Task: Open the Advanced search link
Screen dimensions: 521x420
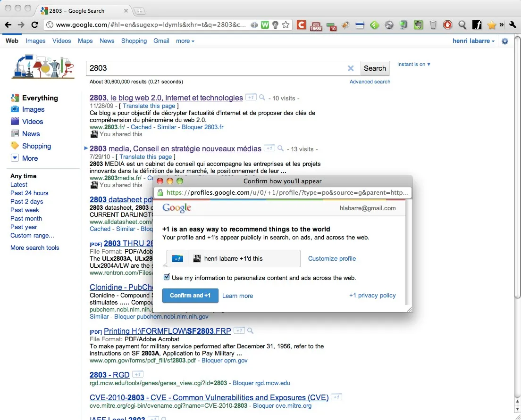Action: 370,82
